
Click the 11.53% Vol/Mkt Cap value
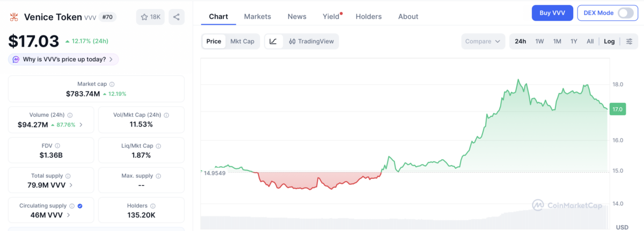[x=141, y=124]
